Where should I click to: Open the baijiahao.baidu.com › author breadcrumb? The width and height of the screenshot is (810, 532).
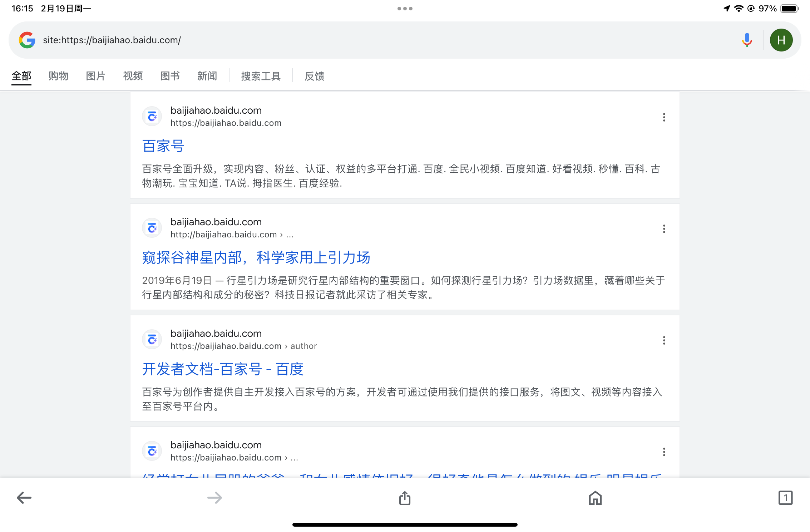click(244, 346)
